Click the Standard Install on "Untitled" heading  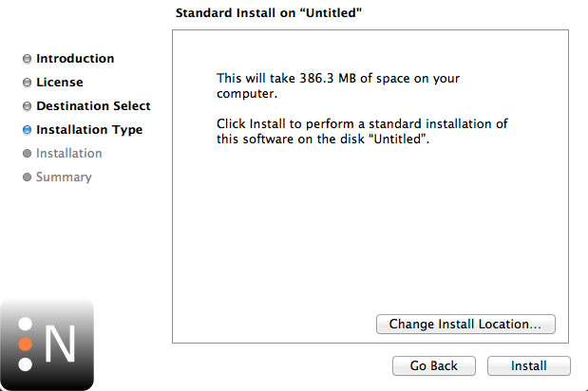tap(270, 12)
